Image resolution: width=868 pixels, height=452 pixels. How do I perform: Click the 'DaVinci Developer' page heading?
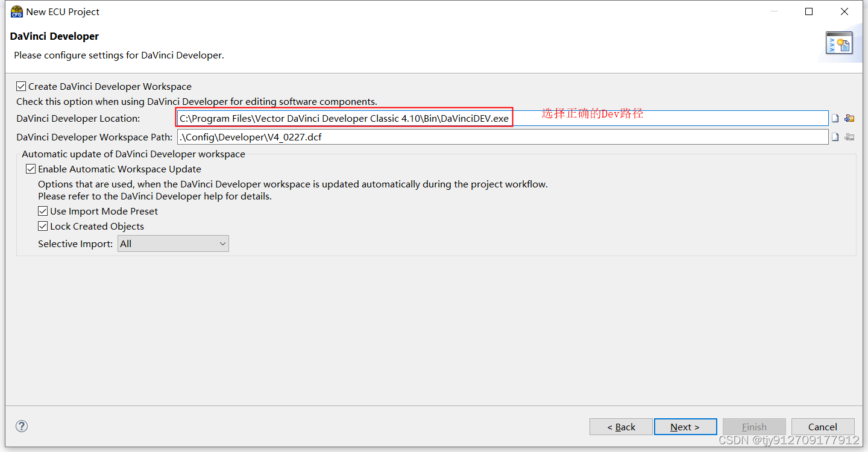(54, 36)
